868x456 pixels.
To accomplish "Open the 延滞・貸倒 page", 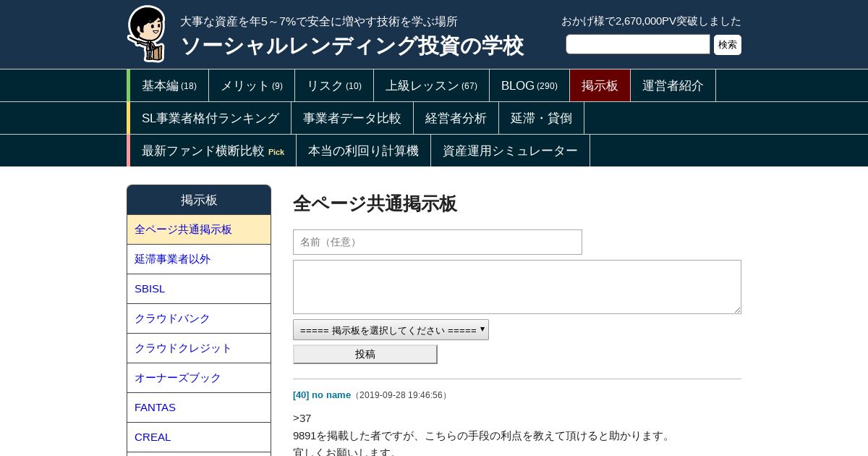I will click(541, 118).
